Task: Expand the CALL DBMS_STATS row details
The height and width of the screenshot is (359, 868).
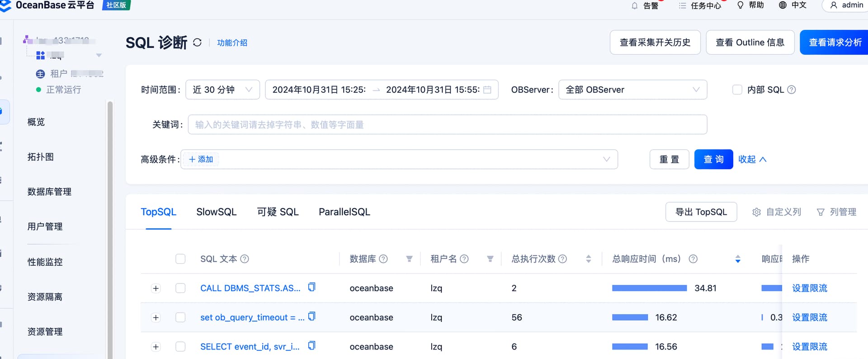Action: point(156,288)
